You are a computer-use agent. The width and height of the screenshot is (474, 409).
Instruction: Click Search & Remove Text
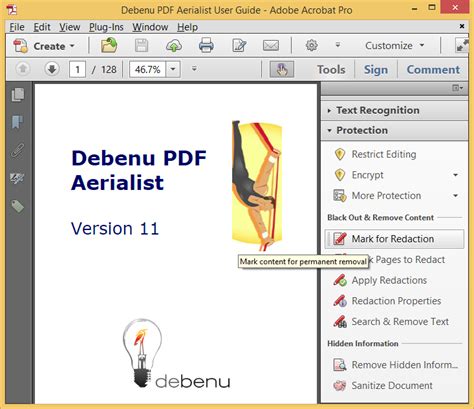click(400, 322)
